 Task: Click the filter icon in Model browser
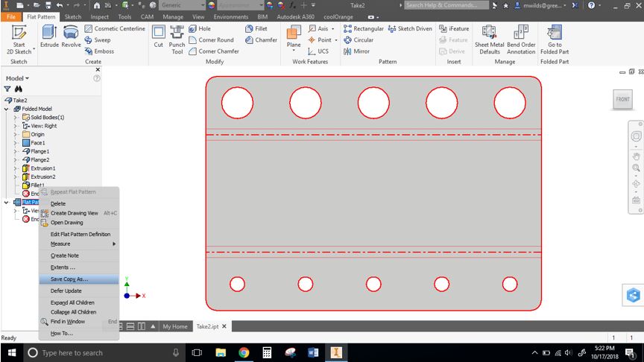[x=7, y=89]
